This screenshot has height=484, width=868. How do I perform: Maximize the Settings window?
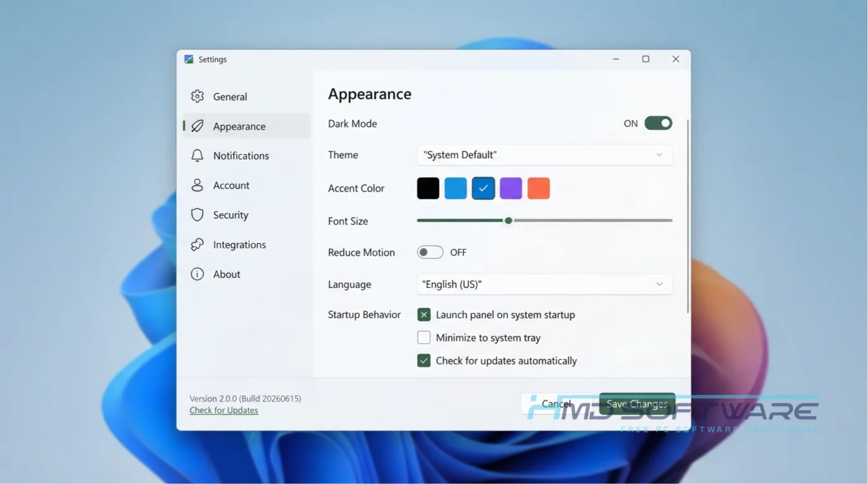pyautogui.click(x=645, y=59)
